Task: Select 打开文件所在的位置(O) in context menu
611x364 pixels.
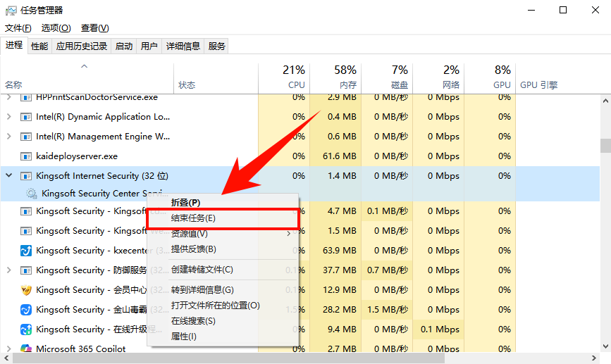Action: tap(216, 306)
